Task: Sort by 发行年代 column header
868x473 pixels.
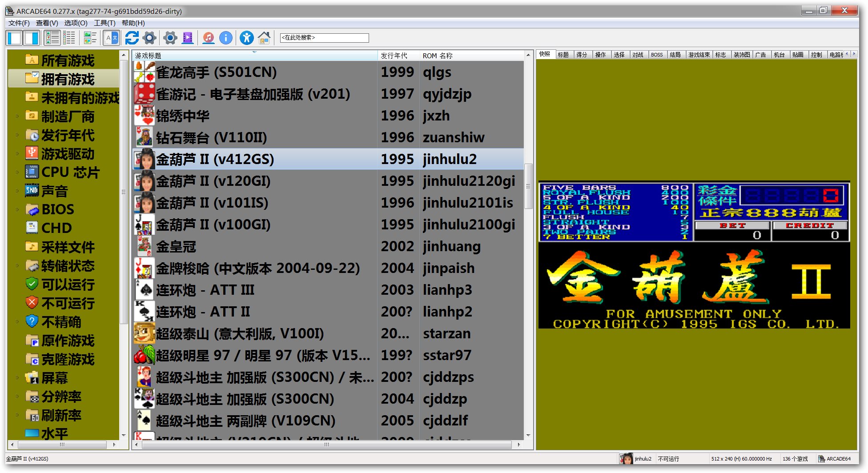Action: click(x=398, y=56)
